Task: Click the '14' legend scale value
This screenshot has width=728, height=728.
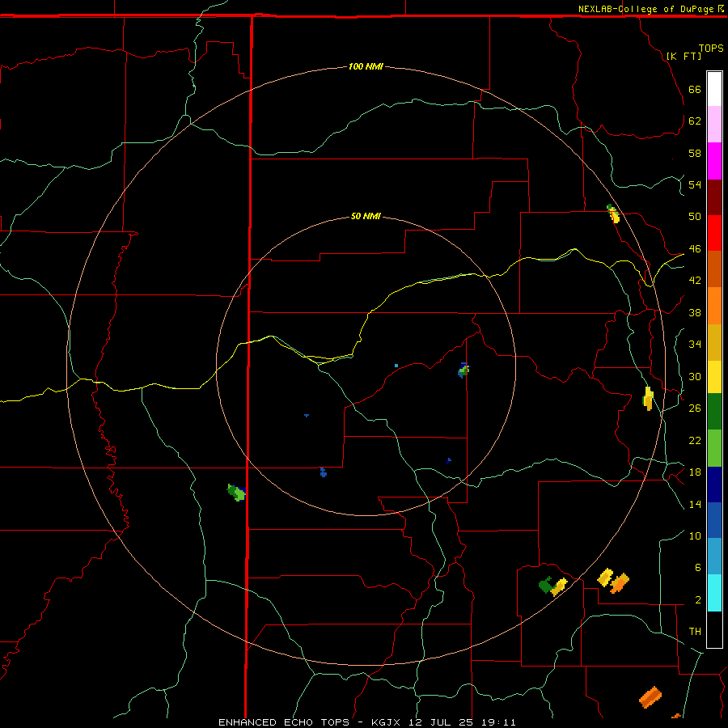Action: 695,504
